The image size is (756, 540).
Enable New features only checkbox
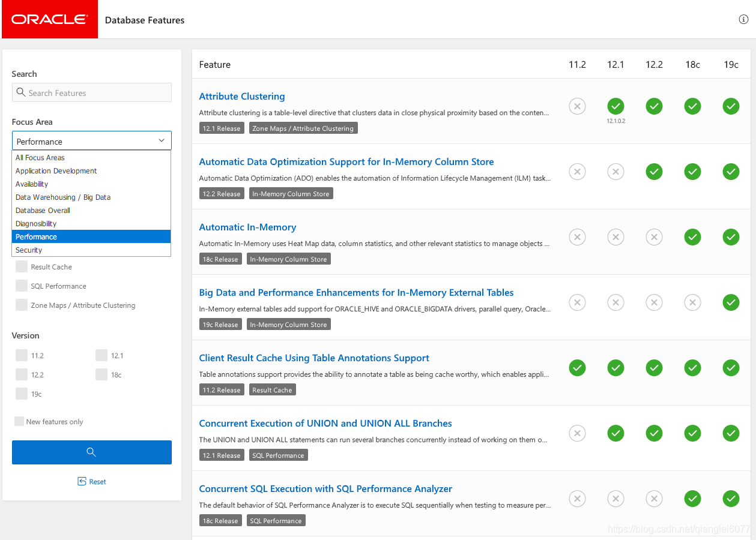click(x=19, y=422)
